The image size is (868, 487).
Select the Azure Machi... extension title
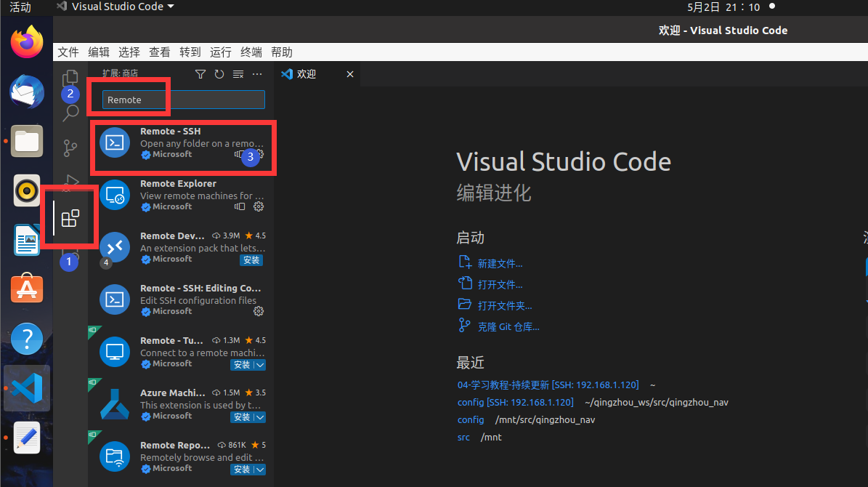pyautogui.click(x=173, y=393)
